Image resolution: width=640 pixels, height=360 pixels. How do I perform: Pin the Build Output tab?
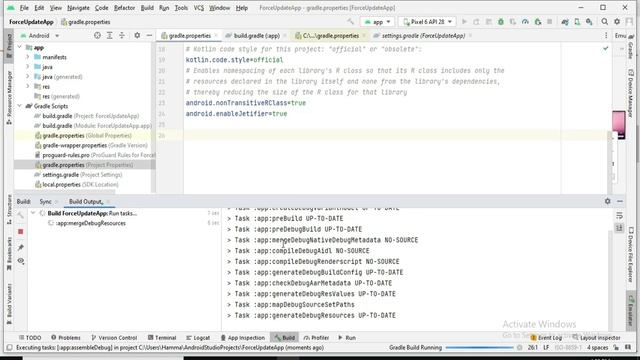[x=21, y=247]
